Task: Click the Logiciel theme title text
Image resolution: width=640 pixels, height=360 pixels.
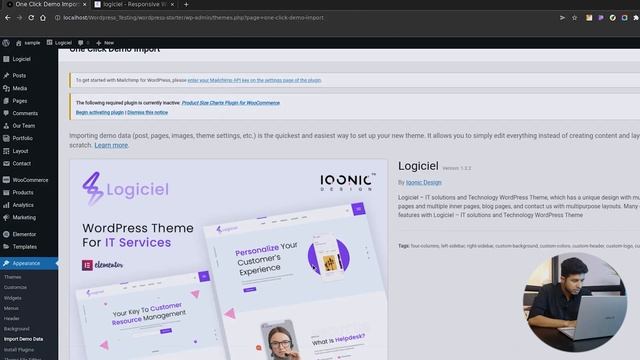Action: pos(418,166)
